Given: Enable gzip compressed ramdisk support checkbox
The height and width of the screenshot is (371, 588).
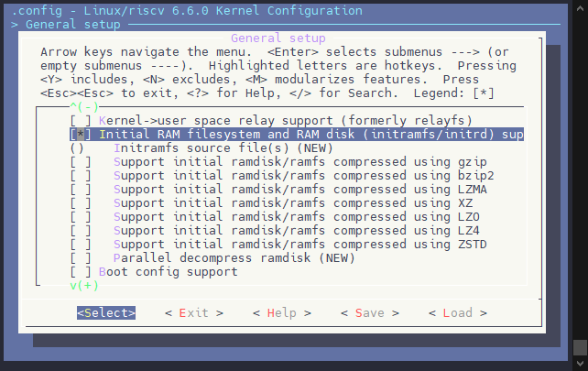Looking at the screenshot, I should coord(81,161).
